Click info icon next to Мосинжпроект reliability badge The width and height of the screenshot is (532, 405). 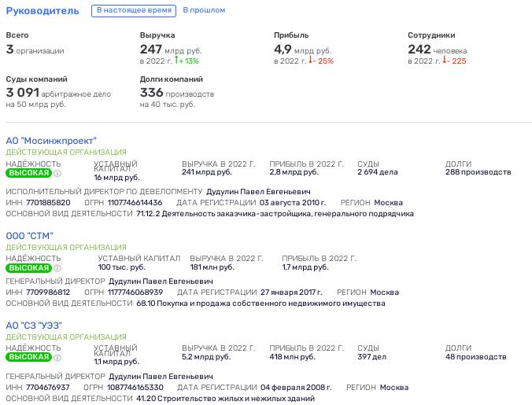[57, 174]
